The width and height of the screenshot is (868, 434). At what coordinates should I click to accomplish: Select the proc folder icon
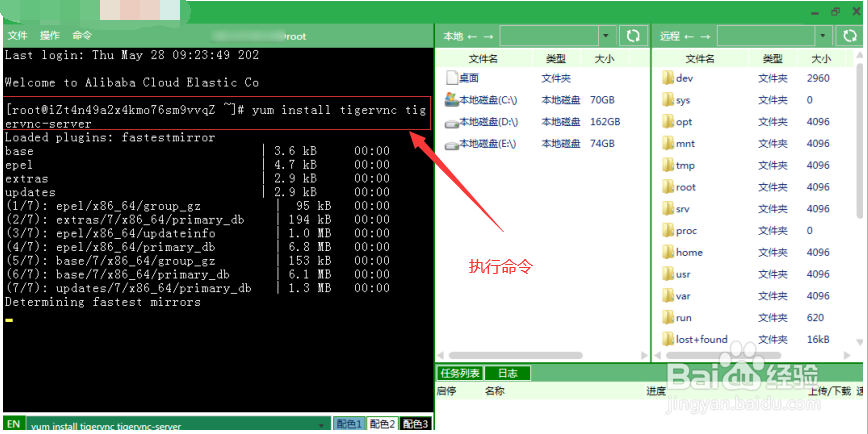(668, 230)
